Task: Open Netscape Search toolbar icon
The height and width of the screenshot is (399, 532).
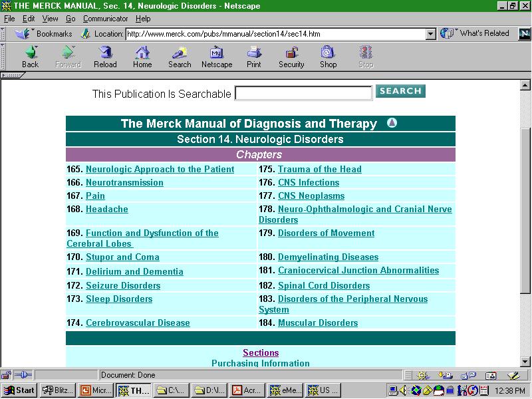Action: click(180, 53)
